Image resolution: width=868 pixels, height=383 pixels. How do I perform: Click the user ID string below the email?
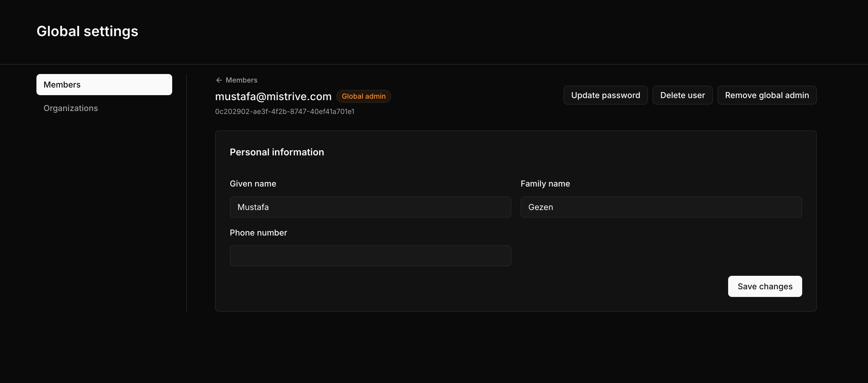click(285, 111)
